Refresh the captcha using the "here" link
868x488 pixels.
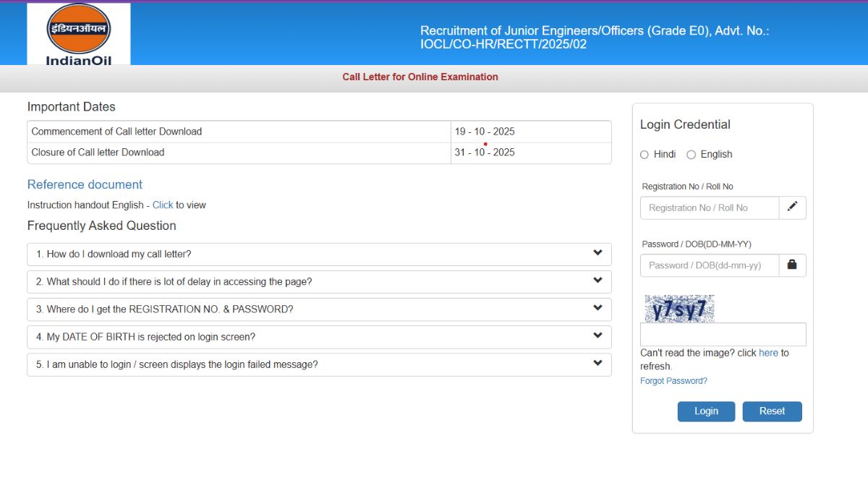[x=768, y=353]
